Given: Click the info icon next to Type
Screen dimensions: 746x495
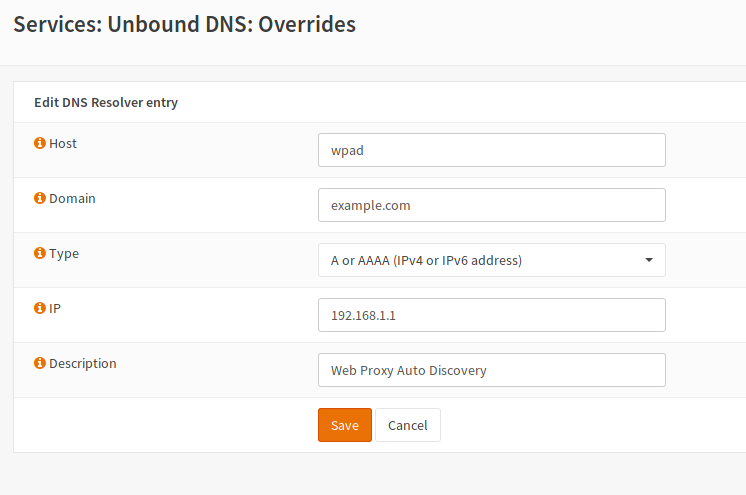Looking at the screenshot, I should coord(40,254).
